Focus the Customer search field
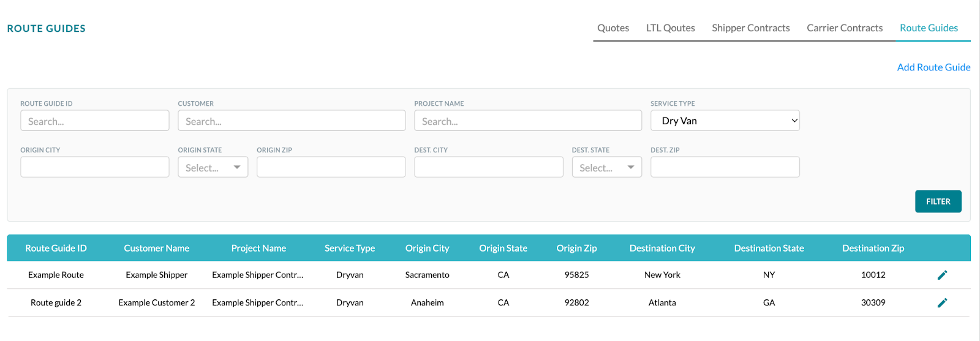 [x=292, y=121]
